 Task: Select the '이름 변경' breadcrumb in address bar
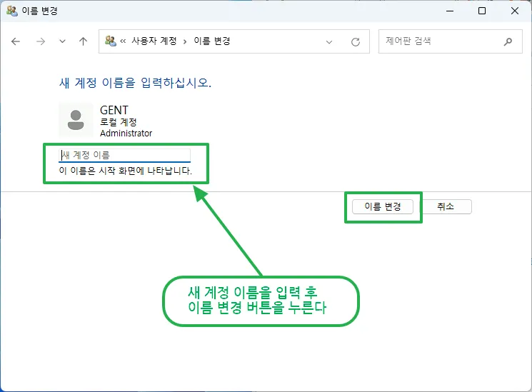[x=212, y=41]
